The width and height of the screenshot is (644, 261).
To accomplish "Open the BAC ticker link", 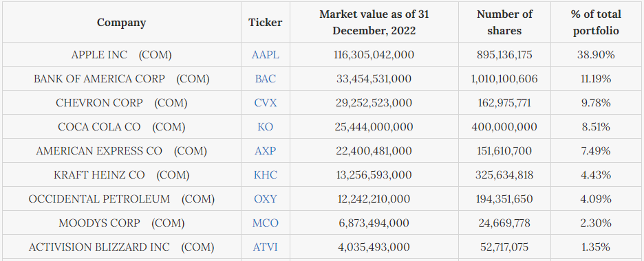I will coord(266,79).
